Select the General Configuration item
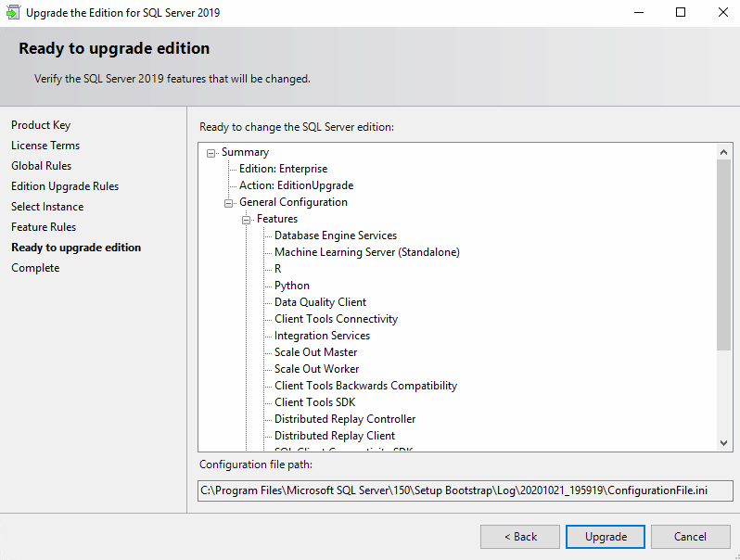This screenshot has height=560, width=740. pyautogui.click(x=294, y=202)
